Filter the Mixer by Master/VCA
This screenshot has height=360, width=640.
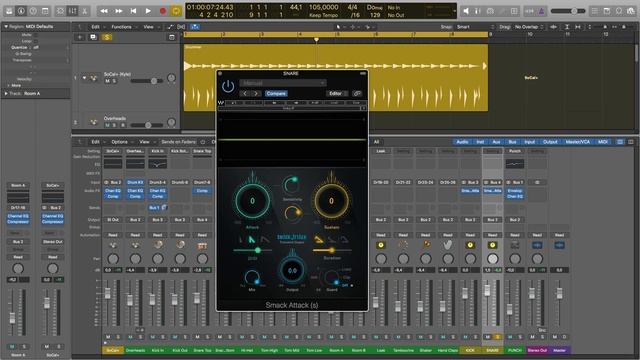[578, 142]
